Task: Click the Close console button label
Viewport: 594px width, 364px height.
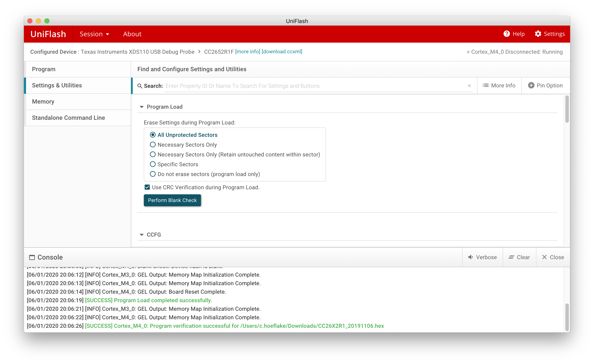Action: click(x=557, y=257)
